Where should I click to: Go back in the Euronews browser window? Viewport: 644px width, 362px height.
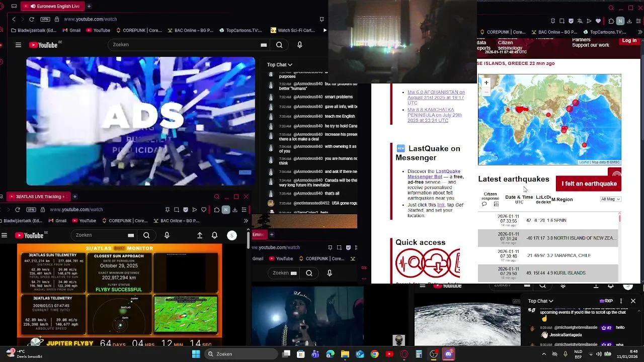click(14, 19)
